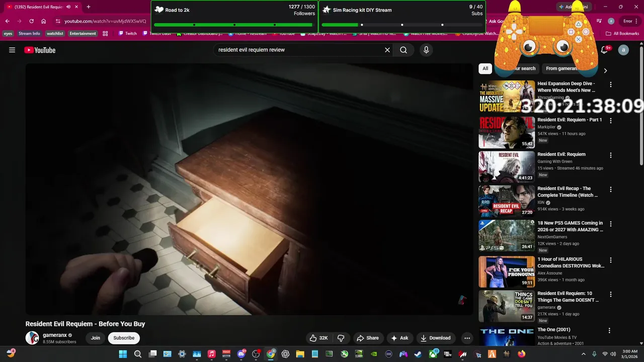Open options for Hexi Expansion Deep Dive video

[611, 84]
